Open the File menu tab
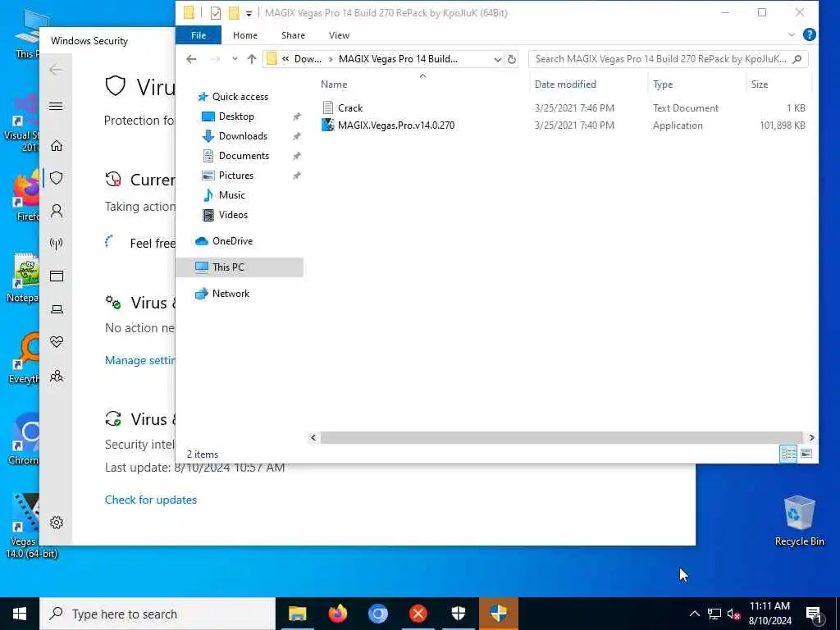The width and height of the screenshot is (840, 630). click(x=199, y=34)
